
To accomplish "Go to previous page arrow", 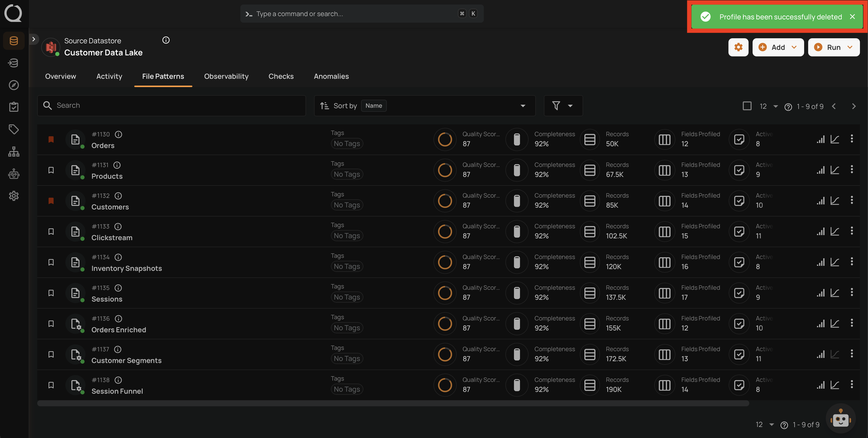I will coord(834,106).
